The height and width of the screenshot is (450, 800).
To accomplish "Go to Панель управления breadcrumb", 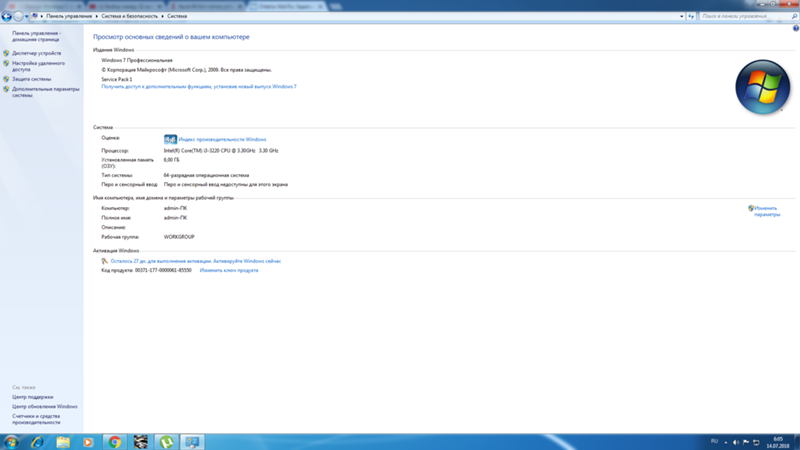I will [69, 16].
